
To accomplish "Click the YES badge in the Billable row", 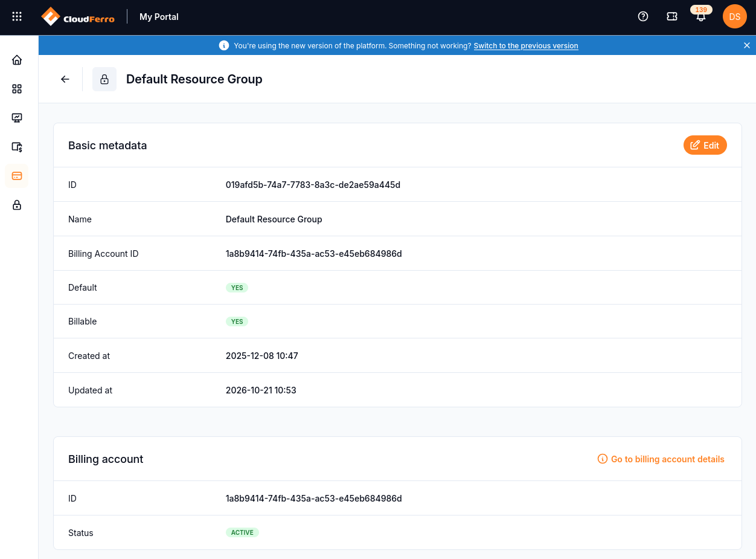I will pyautogui.click(x=237, y=322).
